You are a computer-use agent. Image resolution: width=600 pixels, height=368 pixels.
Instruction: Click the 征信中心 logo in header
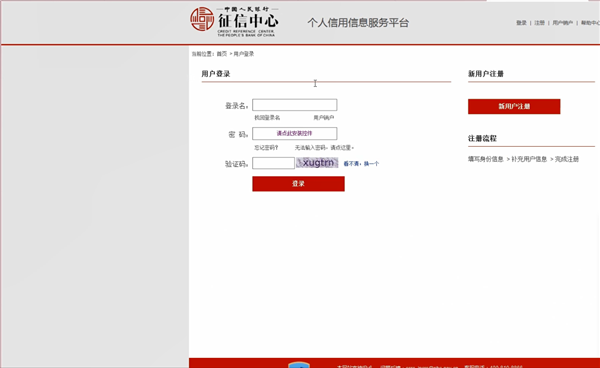click(x=234, y=22)
